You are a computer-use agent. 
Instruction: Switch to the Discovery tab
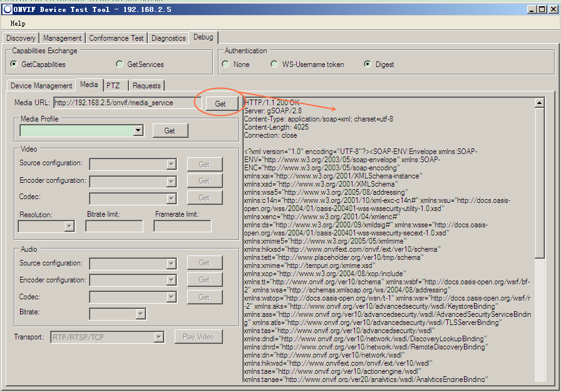(x=21, y=38)
